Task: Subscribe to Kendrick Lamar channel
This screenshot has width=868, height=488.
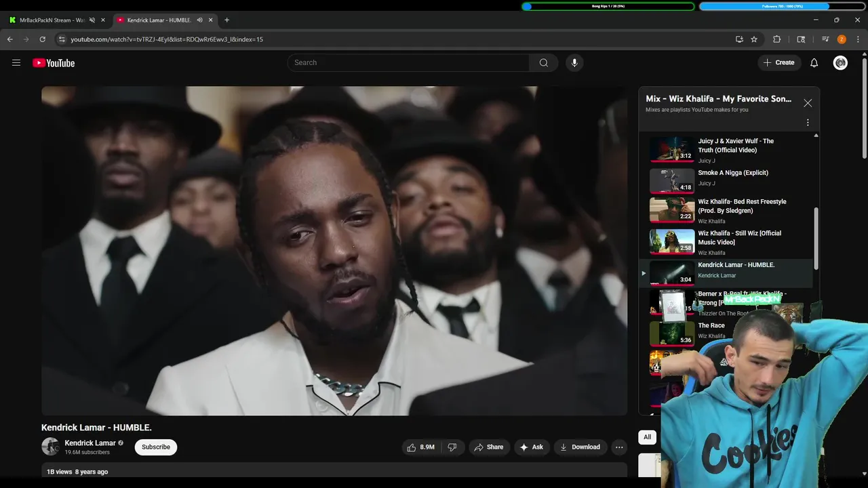Action: click(156, 447)
